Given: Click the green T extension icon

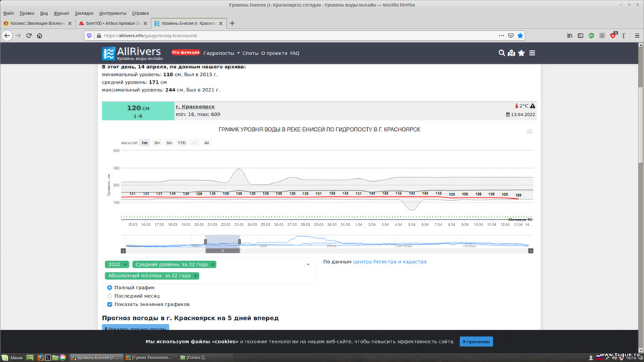Looking at the screenshot, I should [623, 36].
